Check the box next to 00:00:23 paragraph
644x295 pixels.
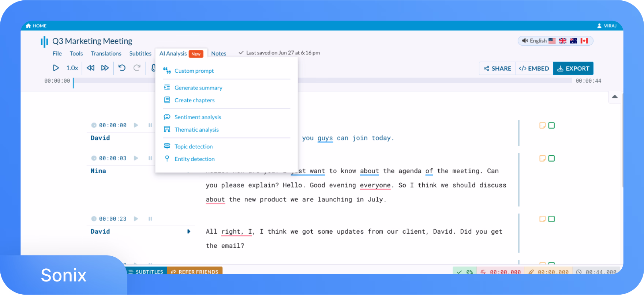point(551,219)
